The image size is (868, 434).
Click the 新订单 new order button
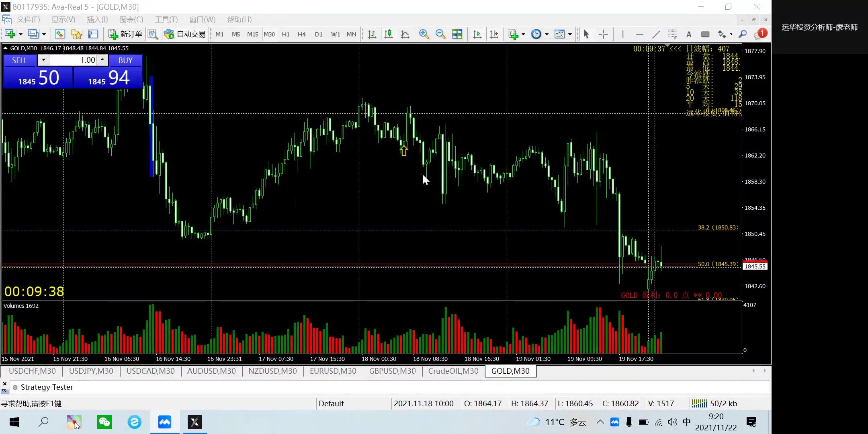(x=125, y=34)
